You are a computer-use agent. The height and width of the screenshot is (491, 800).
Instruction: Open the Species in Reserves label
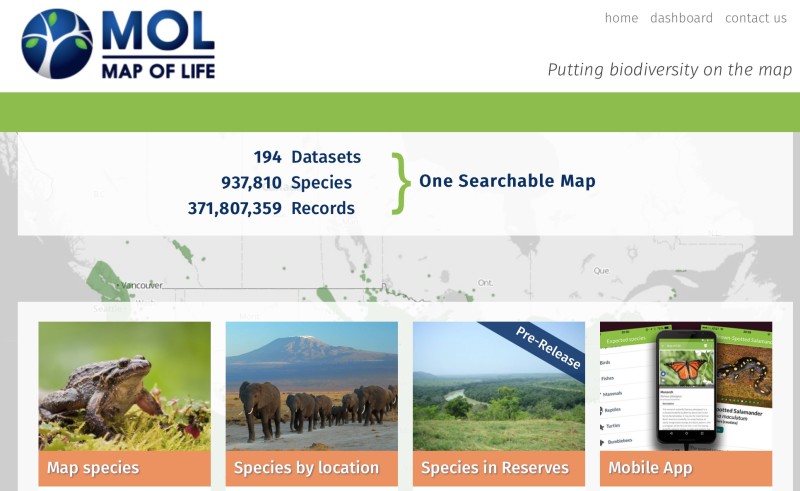click(x=499, y=468)
